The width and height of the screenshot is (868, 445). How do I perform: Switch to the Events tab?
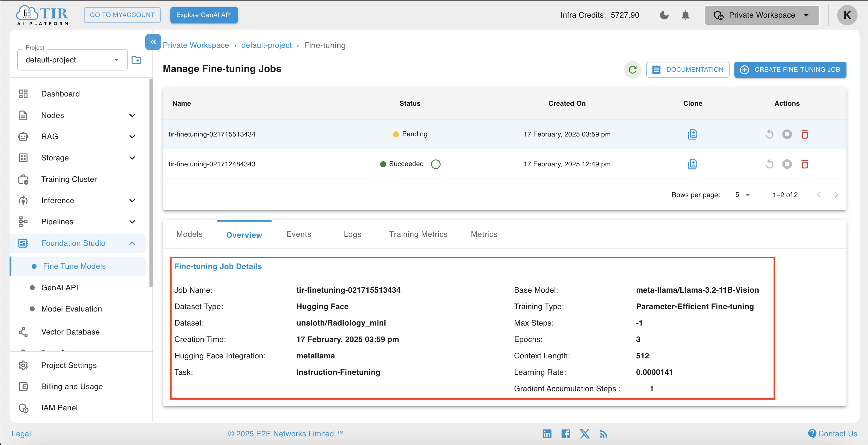click(299, 234)
